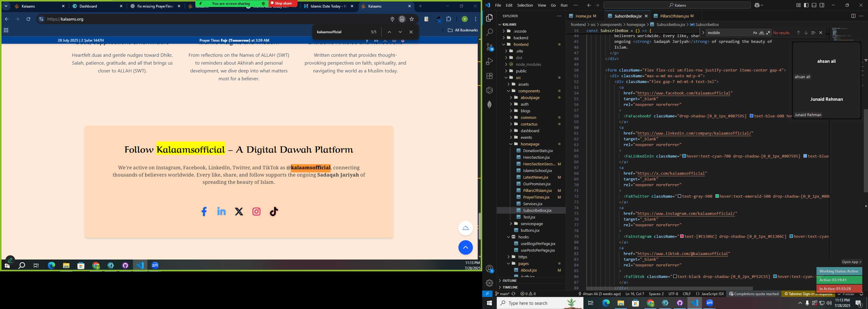Open the Extensions view in VS Code
868x309 pixels.
489,76
